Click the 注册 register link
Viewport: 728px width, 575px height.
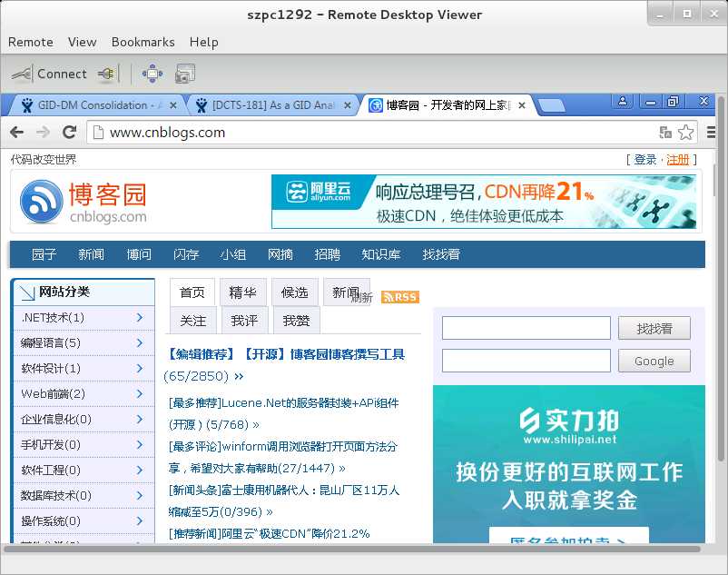[x=677, y=160]
